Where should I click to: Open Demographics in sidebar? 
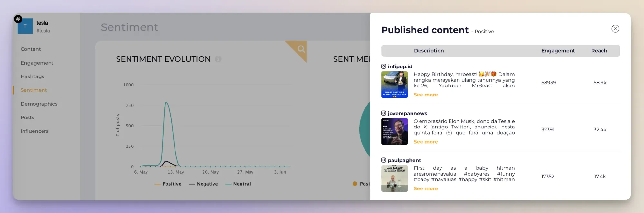coord(39,104)
